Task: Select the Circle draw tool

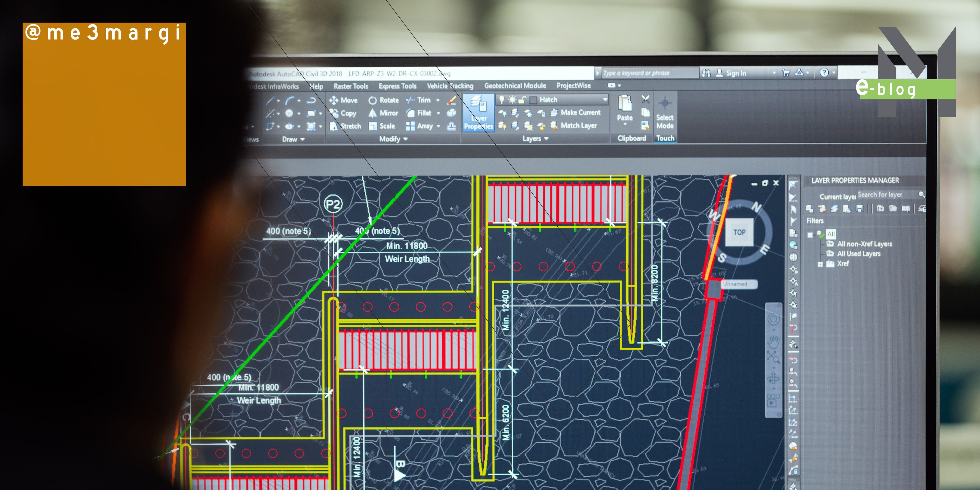Action: click(x=289, y=113)
